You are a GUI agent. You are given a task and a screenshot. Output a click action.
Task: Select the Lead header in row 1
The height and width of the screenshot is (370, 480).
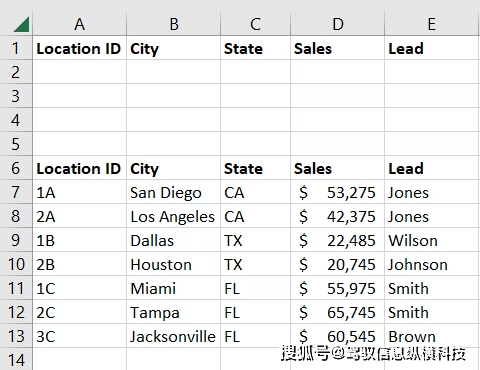pyautogui.click(x=432, y=48)
